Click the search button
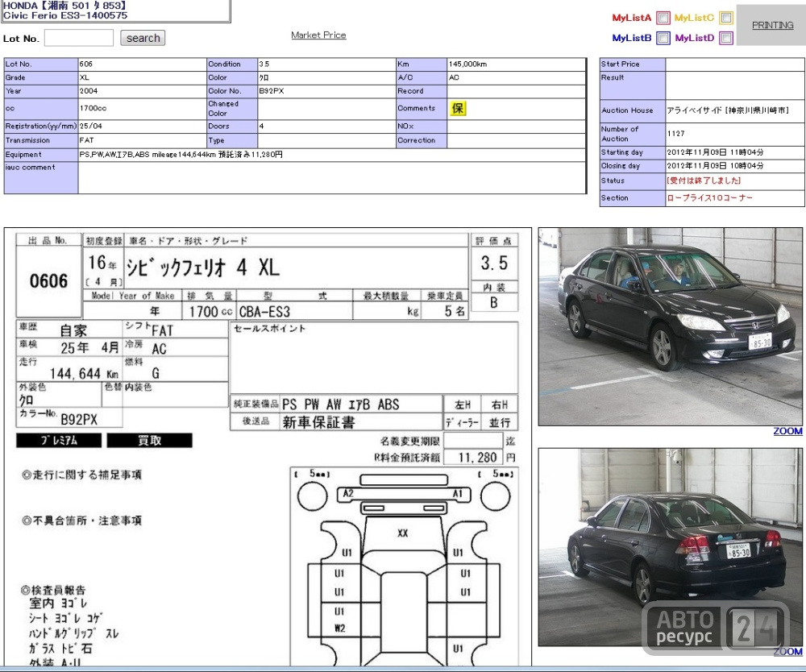The width and height of the screenshot is (806, 672). pyautogui.click(x=143, y=38)
